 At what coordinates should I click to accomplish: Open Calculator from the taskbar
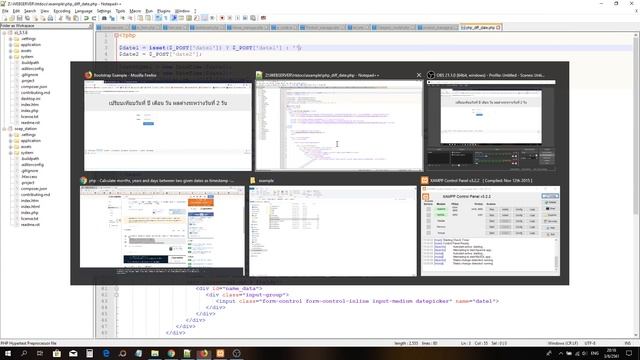89,353
